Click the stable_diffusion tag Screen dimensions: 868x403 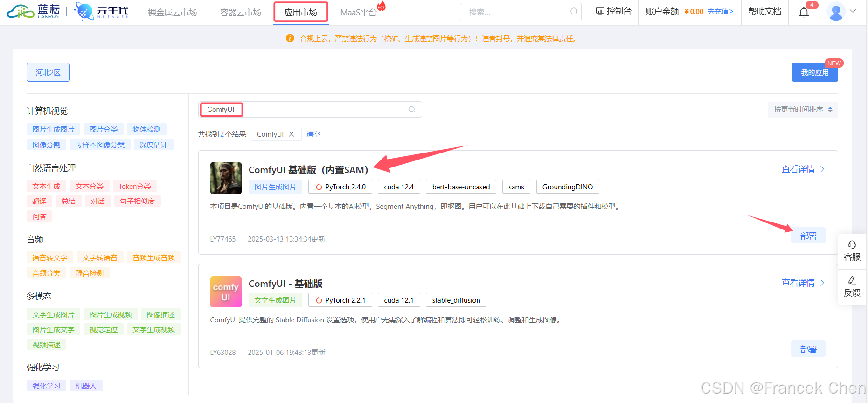456,300
